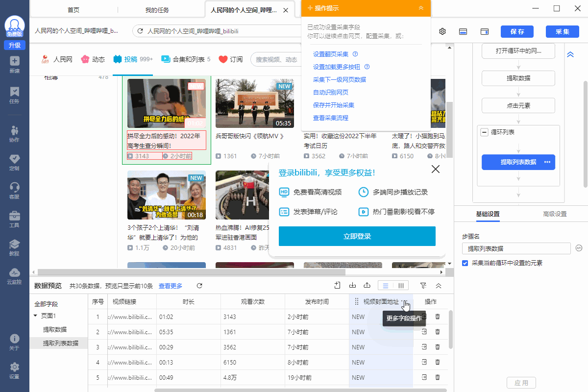Open the 高级设置 tab

click(555, 214)
